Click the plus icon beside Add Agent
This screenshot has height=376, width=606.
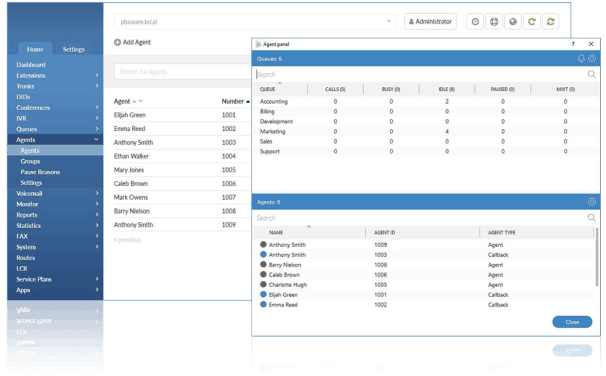click(x=117, y=42)
